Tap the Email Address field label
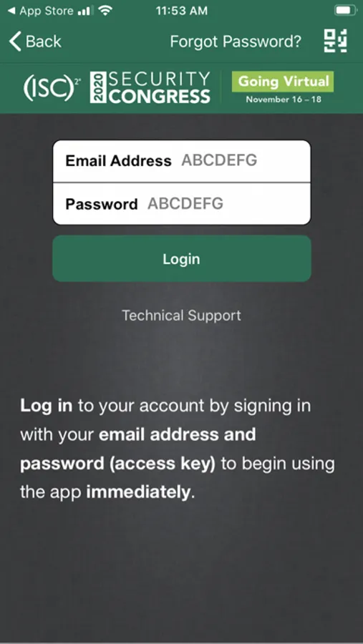 (118, 160)
